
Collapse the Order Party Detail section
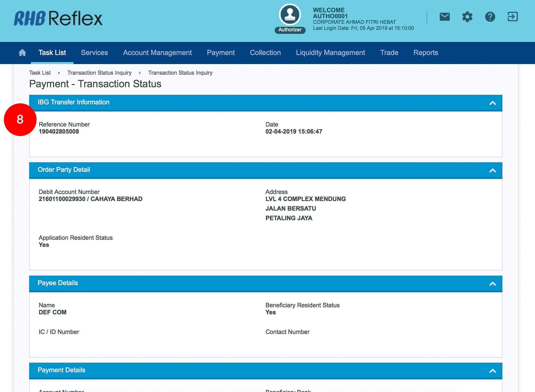tap(492, 170)
